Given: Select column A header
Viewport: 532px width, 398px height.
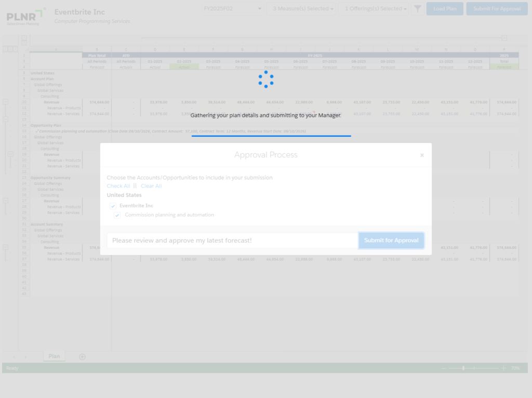Looking at the screenshot, I should tap(56, 49).
